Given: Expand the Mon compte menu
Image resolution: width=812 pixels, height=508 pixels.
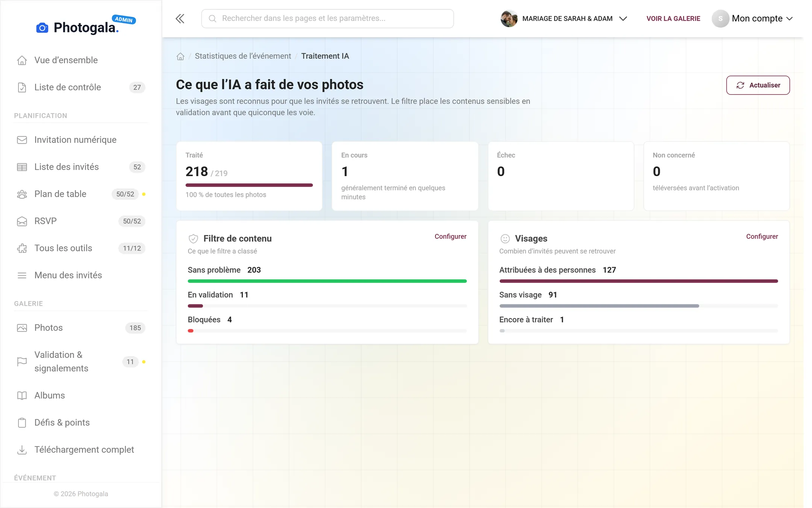Looking at the screenshot, I should pos(753,18).
